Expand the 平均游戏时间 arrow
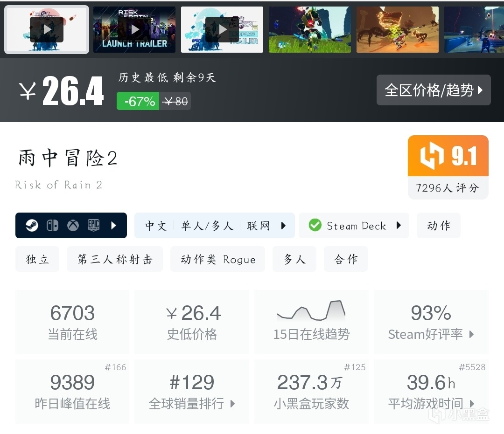Screen dimensions: 504x434 coord(471,404)
